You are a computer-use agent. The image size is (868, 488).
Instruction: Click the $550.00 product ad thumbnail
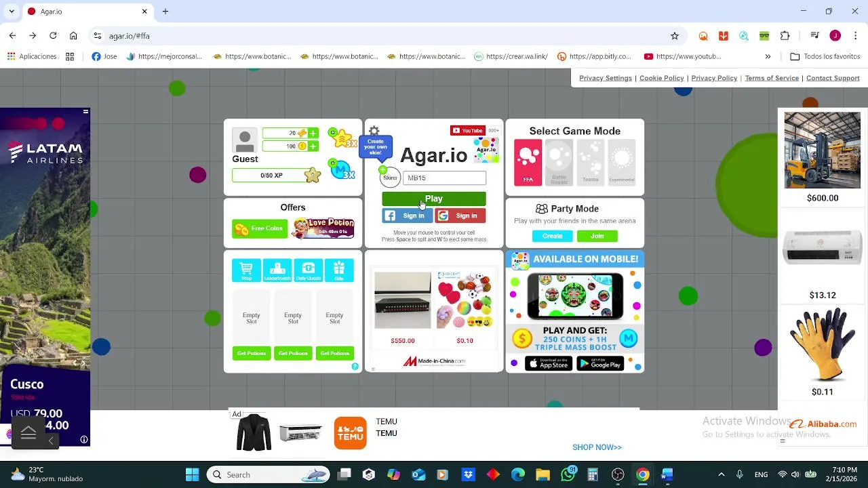pos(403,300)
